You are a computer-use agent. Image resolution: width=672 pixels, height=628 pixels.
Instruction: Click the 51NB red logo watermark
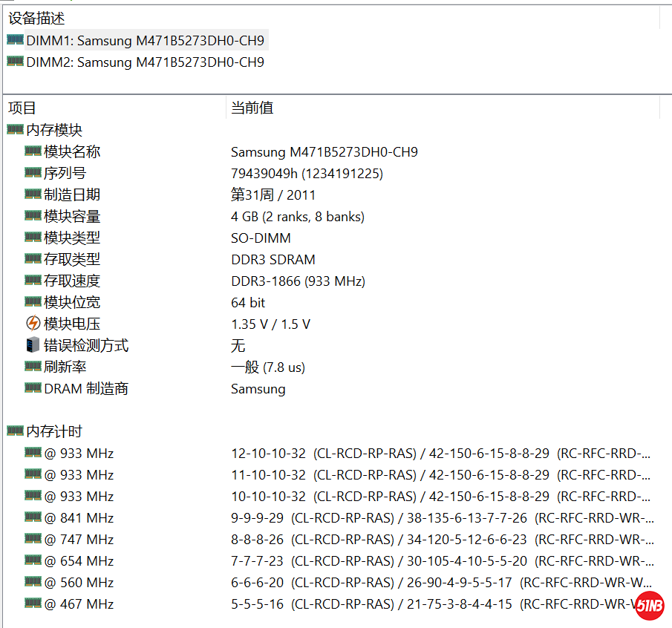pyautogui.click(x=649, y=606)
